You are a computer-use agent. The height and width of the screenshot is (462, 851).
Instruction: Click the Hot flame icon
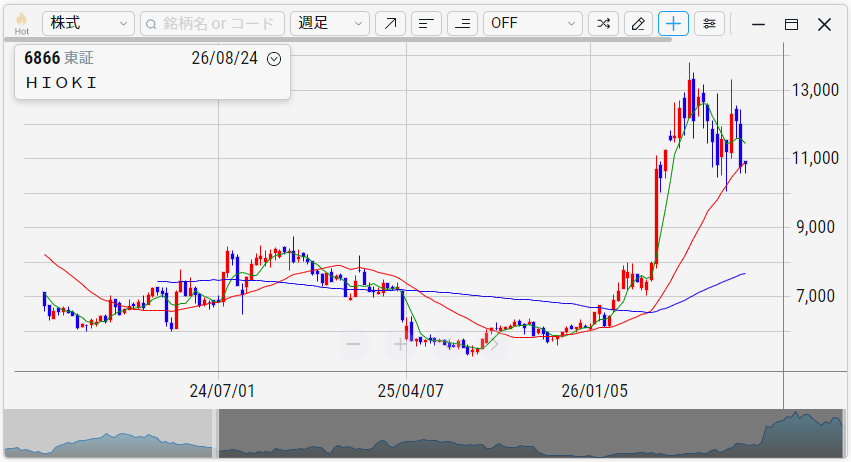point(22,23)
